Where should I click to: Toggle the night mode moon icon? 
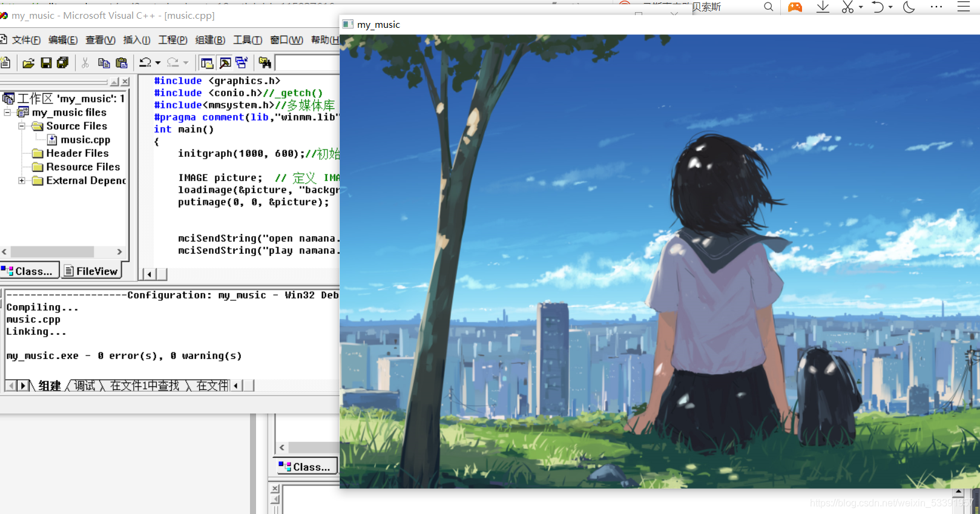point(909,7)
